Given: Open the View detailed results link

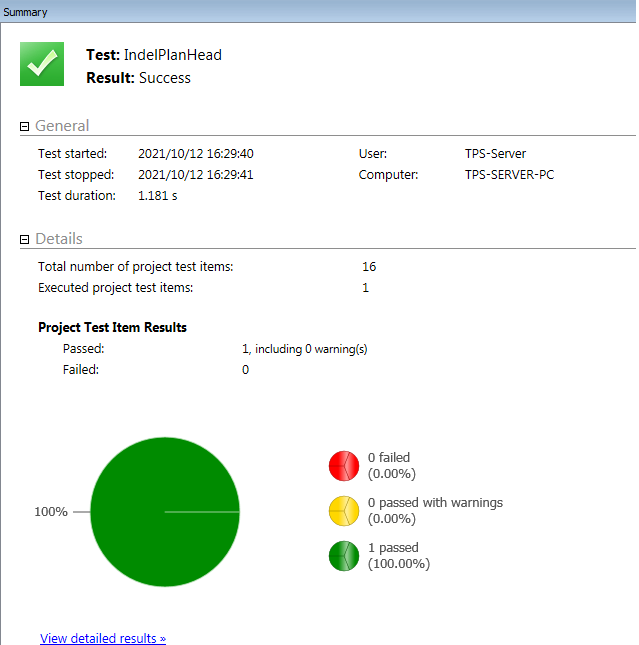Looking at the screenshot, I should (x=103, y=638).
